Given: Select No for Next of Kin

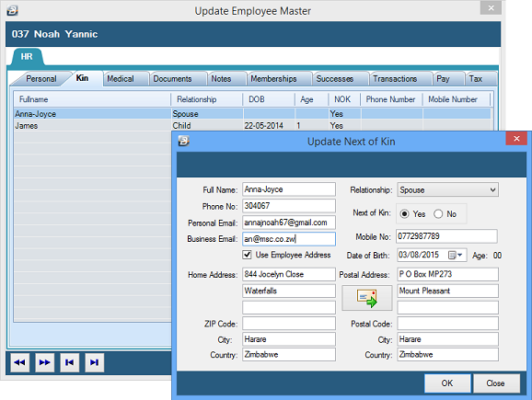Looking at the screenshot, I should click(x=438, y=214).
